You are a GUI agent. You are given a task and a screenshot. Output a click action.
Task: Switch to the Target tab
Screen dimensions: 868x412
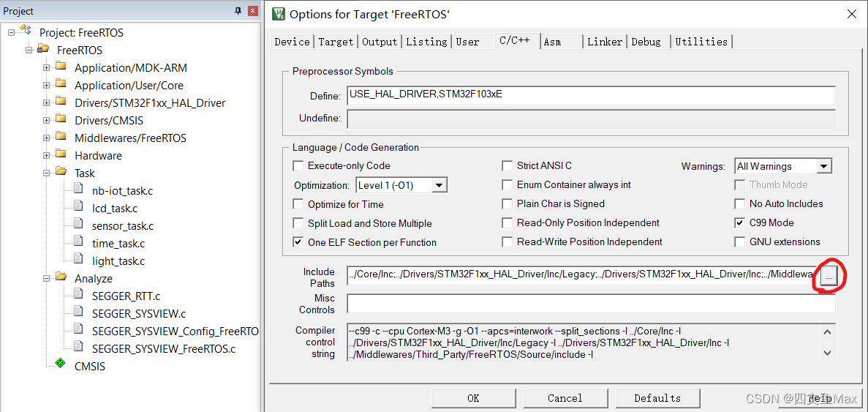[336, 42]
